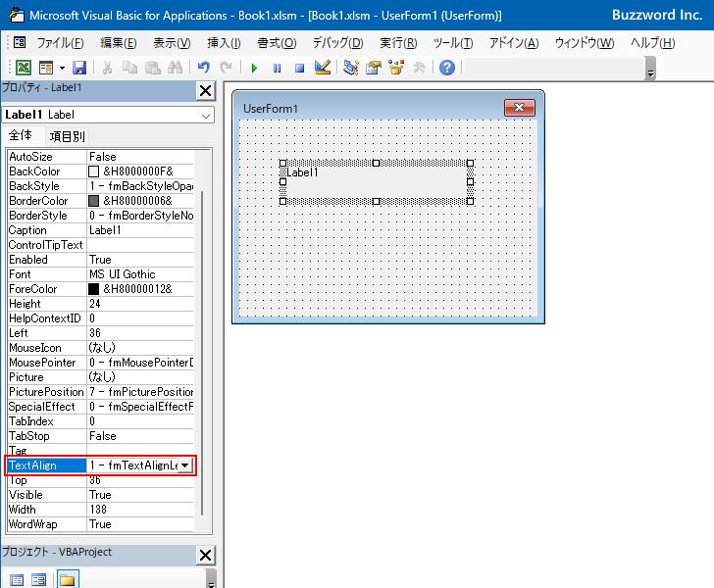Image resolution: width=714 pixels, height=588 pixels.
Task: Click the View Microsoft Excel toolbar icon
Action: point(24,68)
